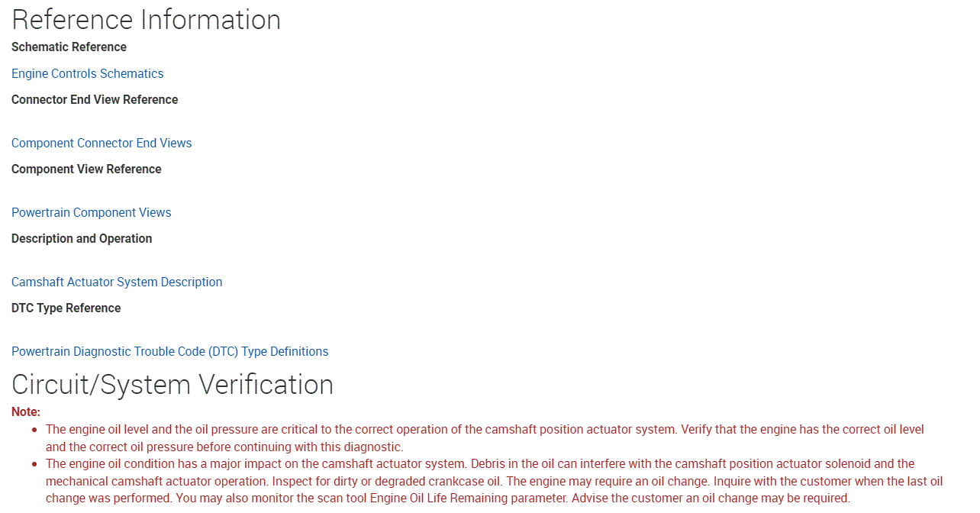Image resolution: width=980 pixels, height=513 pixels.
Task: Click the Circuit/System Verification heading
Action: [172, 385]
